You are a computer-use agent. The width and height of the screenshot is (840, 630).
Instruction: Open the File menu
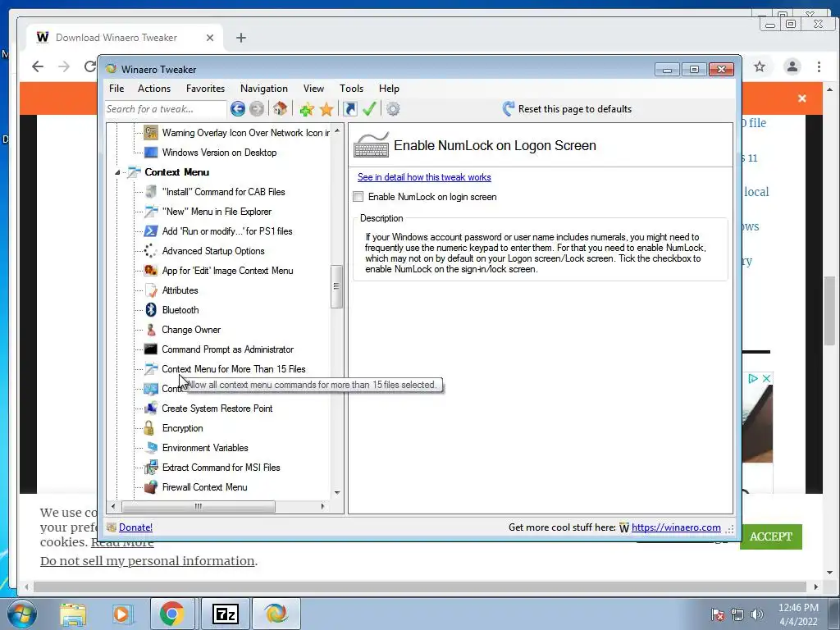point(116,89)
